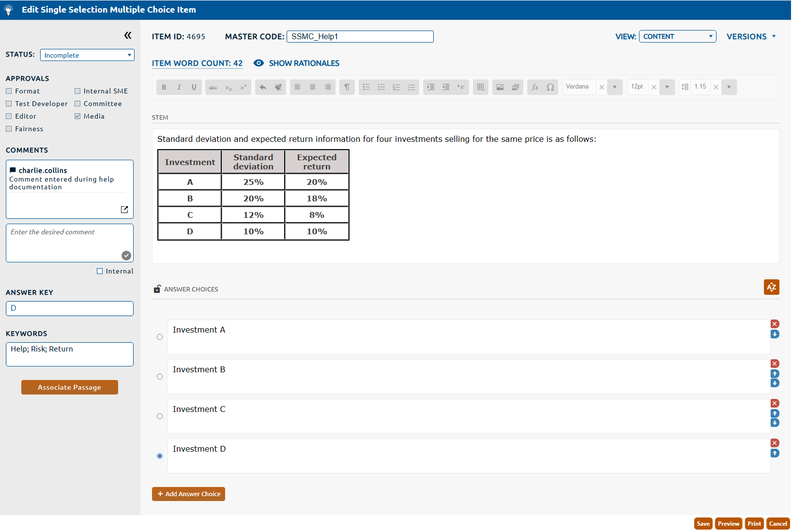The width and height of the screenshot is (792, 532).
Task: Toggle bold formatting in toolbar
Action: (164, 87)
